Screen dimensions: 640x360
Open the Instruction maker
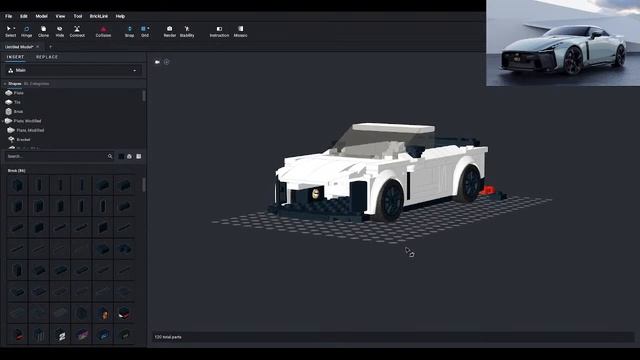coord(219,31)
